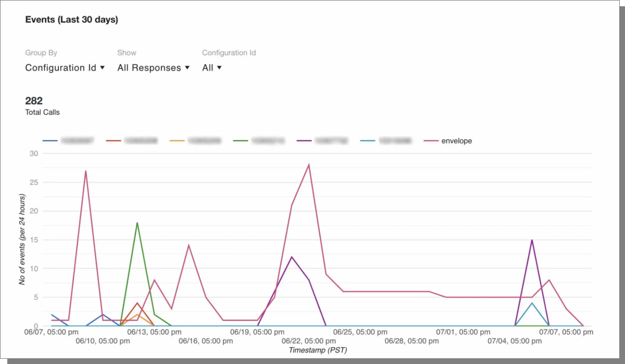
Task: Open the Show All Responses dropdown
Action: 153,68
